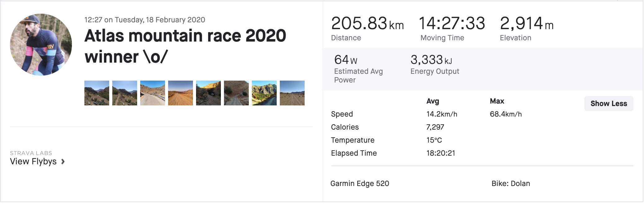Open the eighth and last photo thumbnail
The image size is (644, 204).
tap(292, 93)
